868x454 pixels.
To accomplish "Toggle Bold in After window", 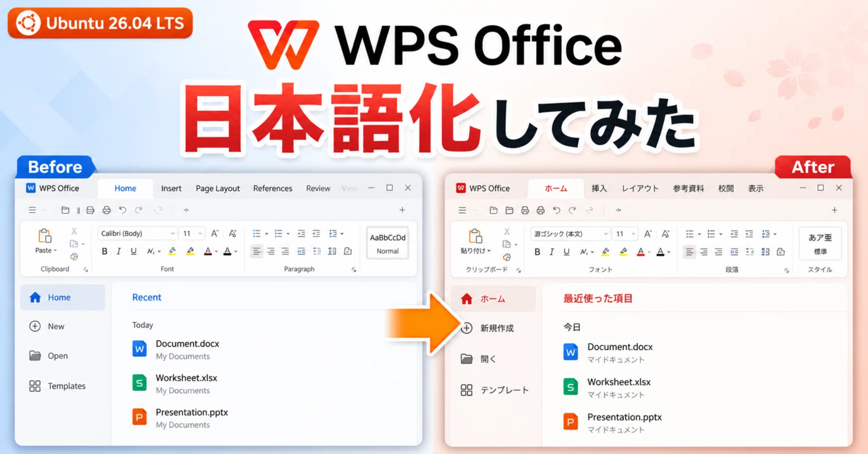I will [x=537, y=252].
